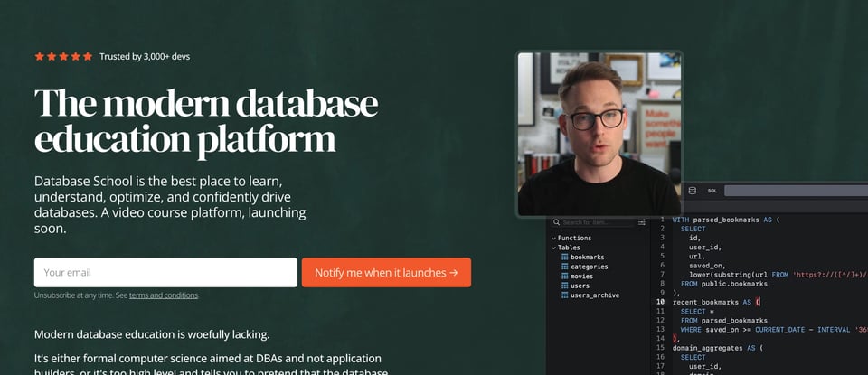
Task: Collapse the Functions tree chevron
Action: 553,239
